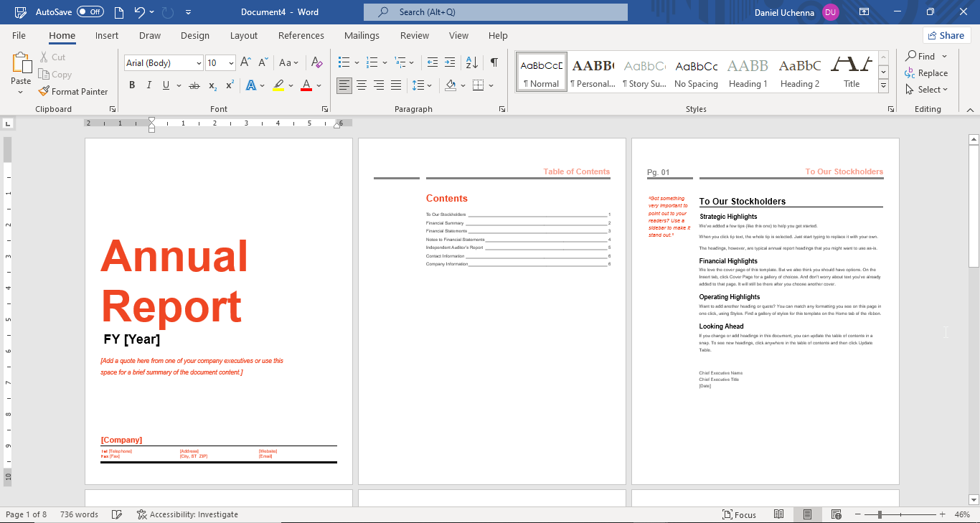The height and width of the screenshot is (523, 980).
Task: Expand the text highlight color dropdown
Action: [x=290, y=85]
